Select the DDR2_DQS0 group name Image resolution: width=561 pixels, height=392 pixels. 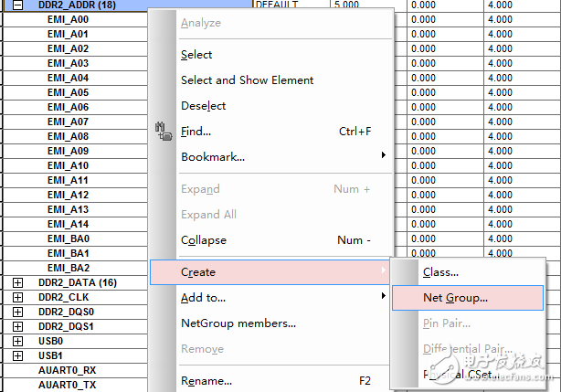coord(66,312)
